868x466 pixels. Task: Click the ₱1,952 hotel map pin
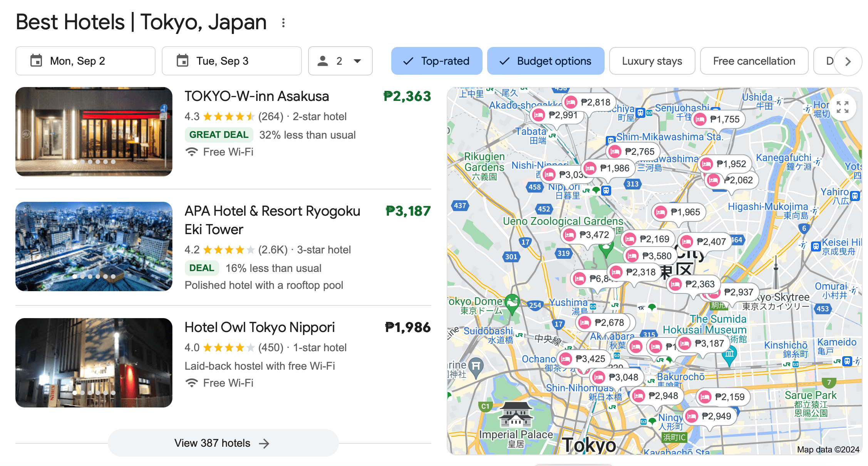pyautogui.click(x=725, y=164)
